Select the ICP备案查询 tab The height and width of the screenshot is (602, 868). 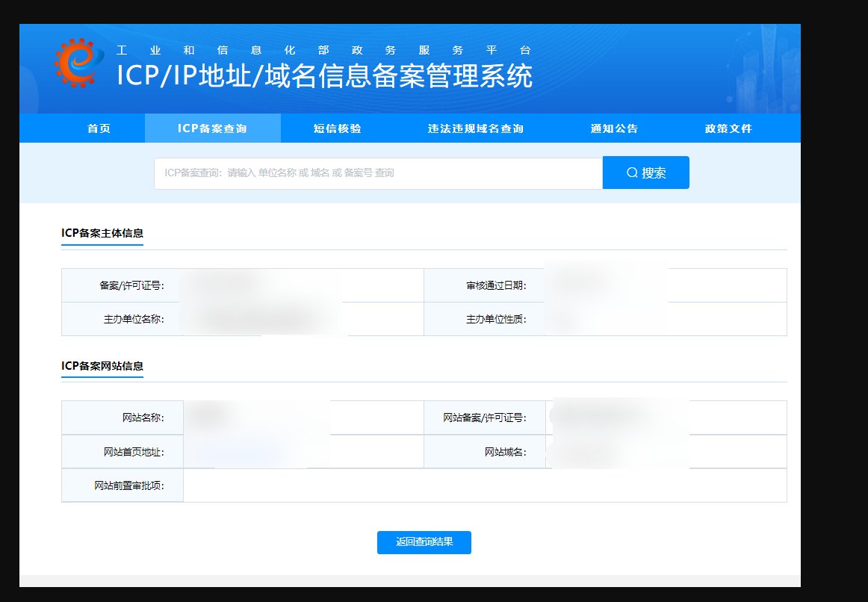coord(212,128)
